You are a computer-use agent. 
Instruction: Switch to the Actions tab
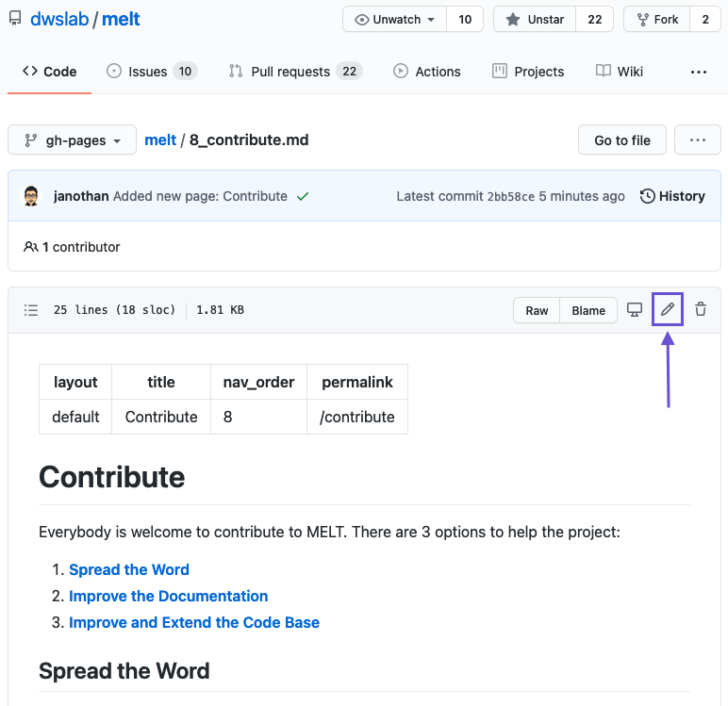pyautogui.click(x=426, y=72)
